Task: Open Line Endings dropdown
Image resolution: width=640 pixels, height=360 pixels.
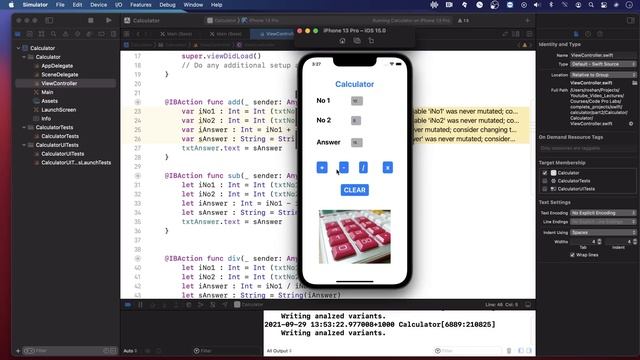Action: (603, 222)
